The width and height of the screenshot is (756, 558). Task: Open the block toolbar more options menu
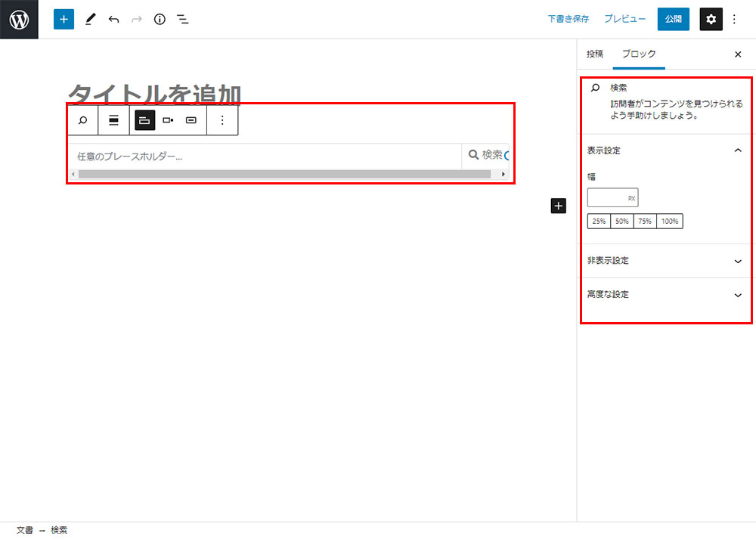click(x=222, y=120)
